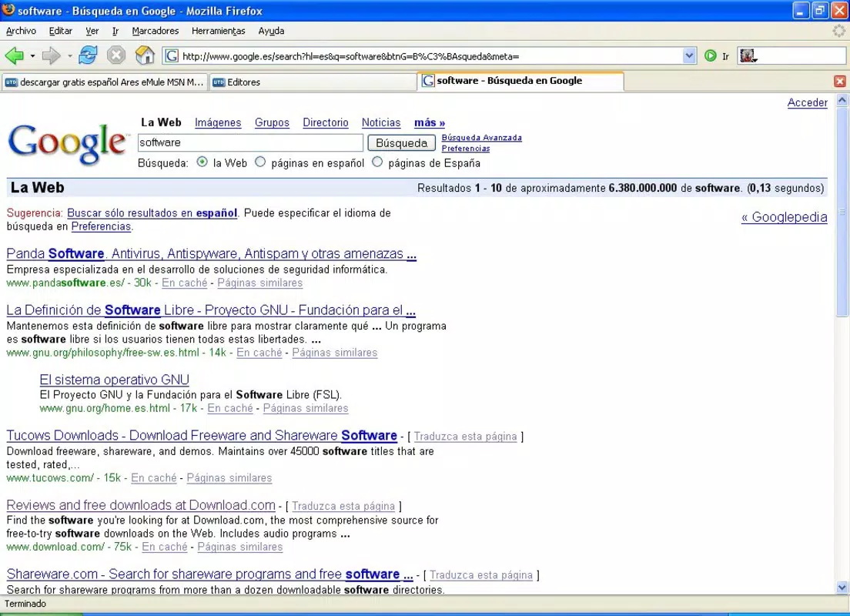Click 'Páginas similares' for pandasoftware.es result

pos(259,283)
